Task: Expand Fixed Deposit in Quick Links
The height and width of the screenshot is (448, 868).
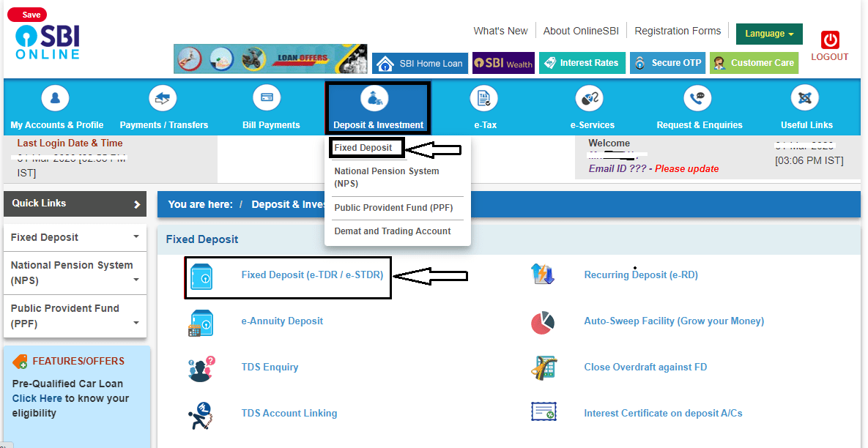Action: coord(136,236)
